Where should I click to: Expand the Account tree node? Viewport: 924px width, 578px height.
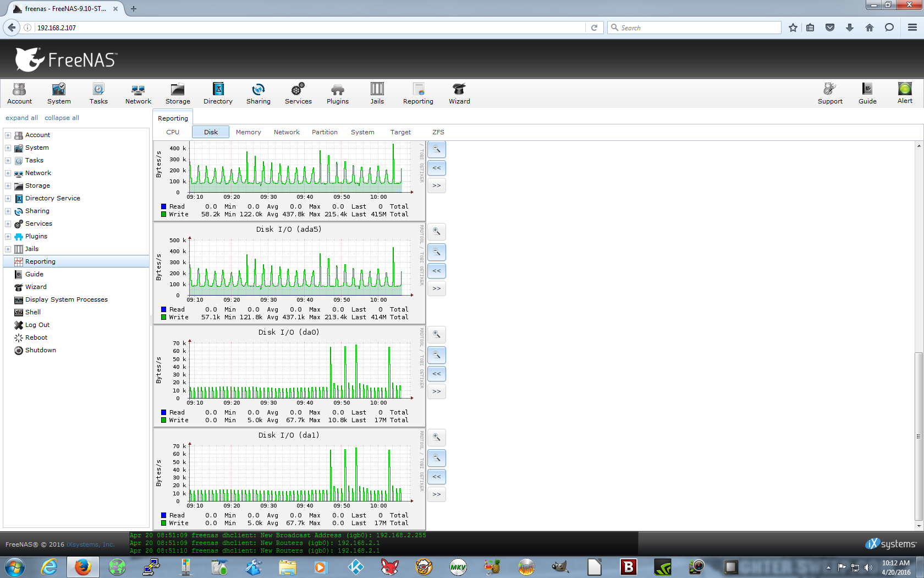pyautogui.click(x=8, y=135)
